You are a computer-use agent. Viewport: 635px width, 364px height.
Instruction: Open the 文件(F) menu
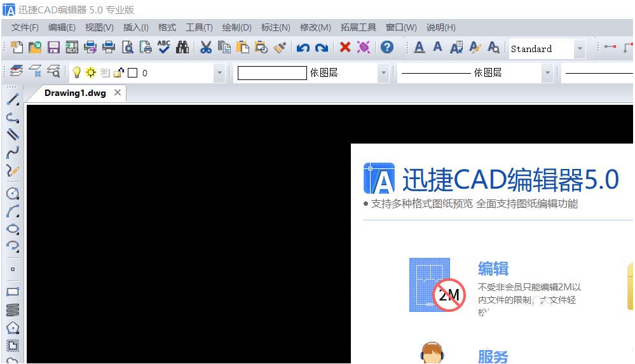pyautogui.click(x=25, y=27)
